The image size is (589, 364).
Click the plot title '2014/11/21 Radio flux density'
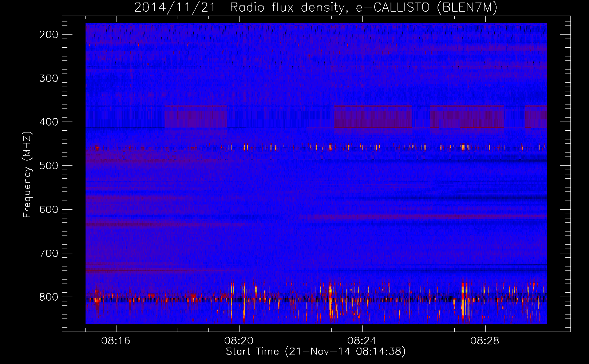tap(316, 8)
